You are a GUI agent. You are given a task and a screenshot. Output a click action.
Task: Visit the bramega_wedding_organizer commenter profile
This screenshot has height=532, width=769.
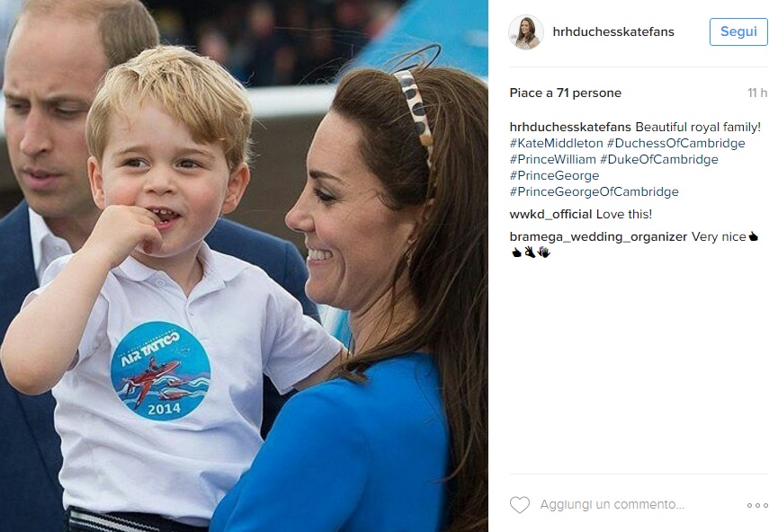[x=598, y=236]
